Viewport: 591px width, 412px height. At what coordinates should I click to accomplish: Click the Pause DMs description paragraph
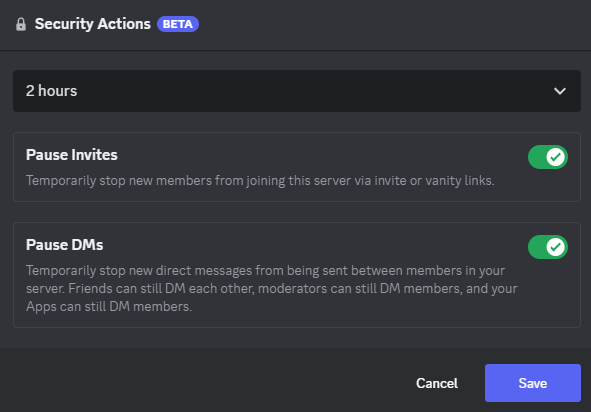click(x=271, y=288)
